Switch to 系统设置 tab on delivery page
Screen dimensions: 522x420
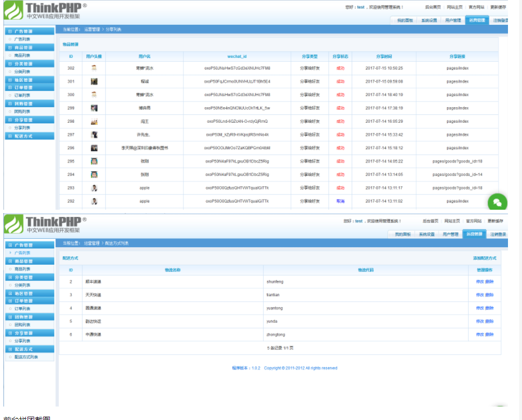coord(427,234)
